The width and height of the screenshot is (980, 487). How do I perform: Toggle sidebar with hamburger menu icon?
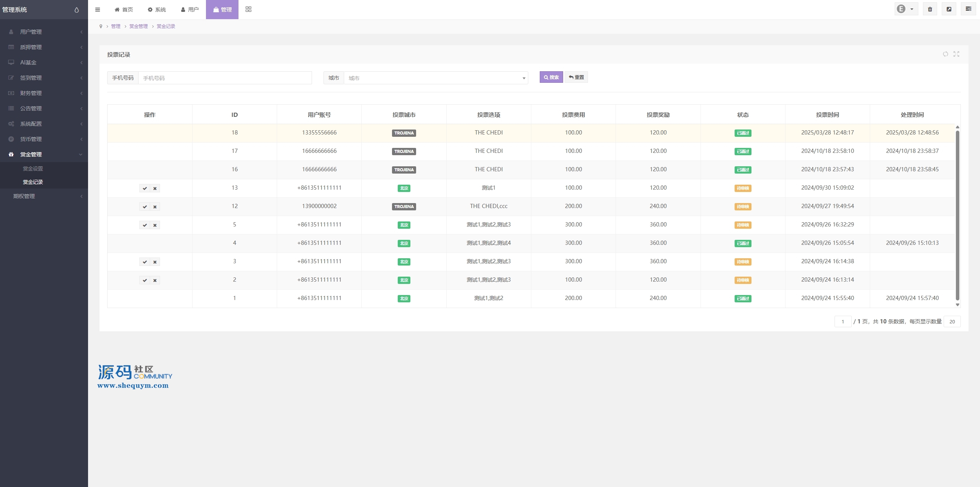pyautogui.click(x=98, y=10)
